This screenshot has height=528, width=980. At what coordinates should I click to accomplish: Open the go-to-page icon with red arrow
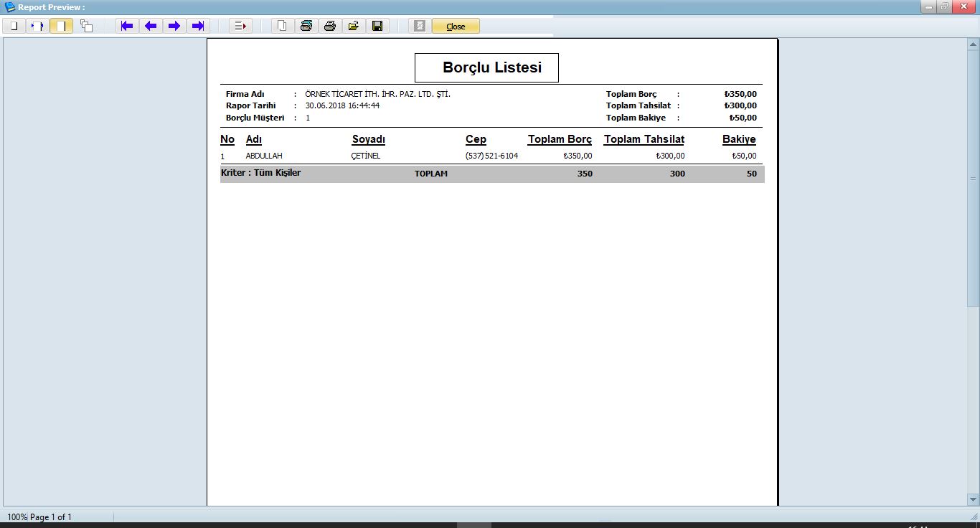(x=240, y=27)
